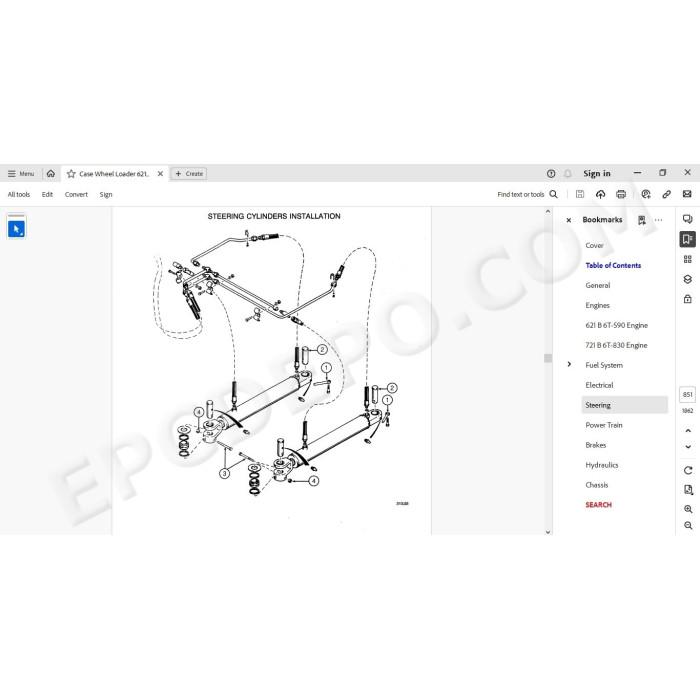Click the scroll down arrow of document scrollbar
This screenshot has height=700, width=700.
pyautogui.click(x=548, y=532)
